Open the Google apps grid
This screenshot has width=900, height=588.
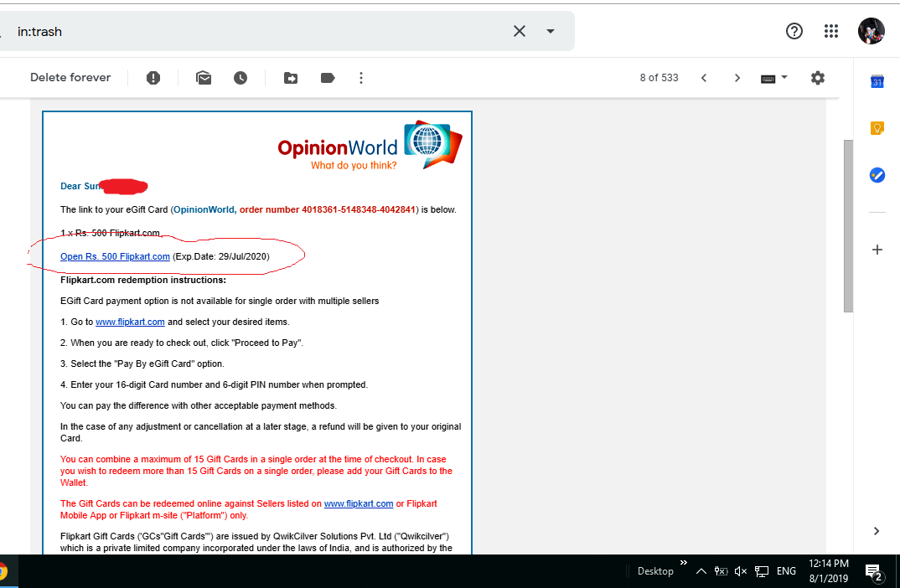click(x=831, y=31)
